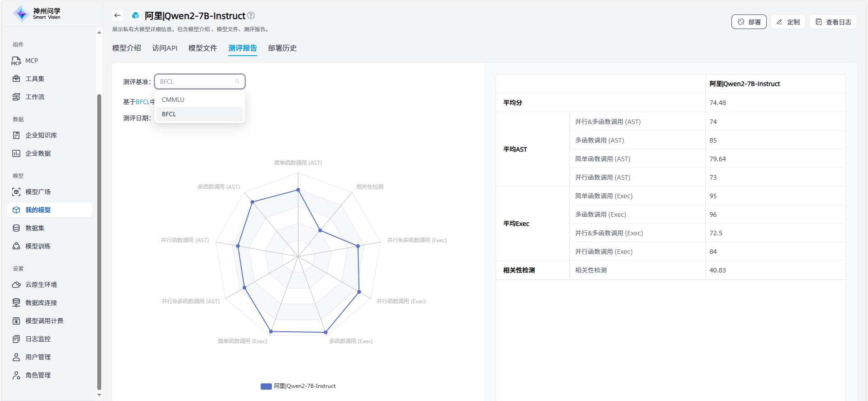The height and width of the screenshot is (401, 868).
Task: Switch to the 模型介绍 tab
Action: (127, 48)
